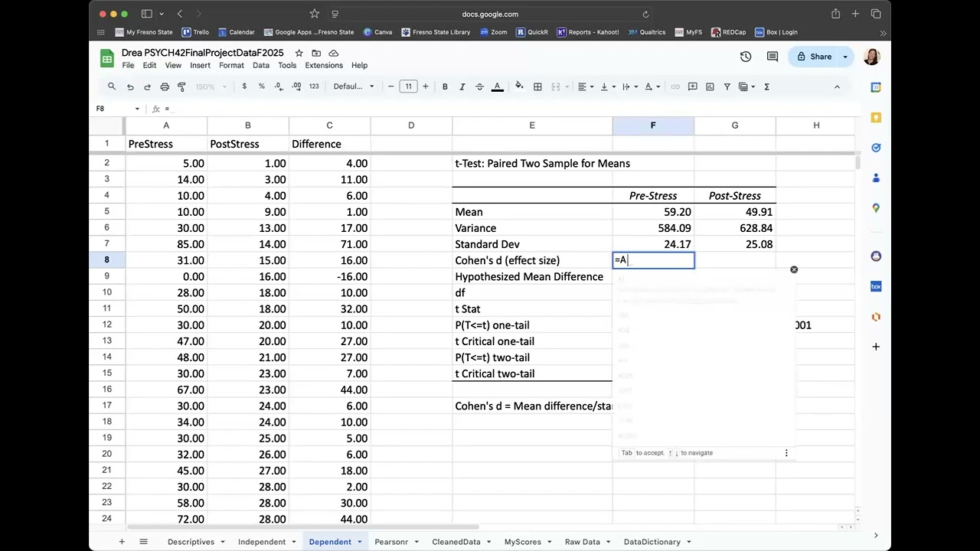980x551 pixels.
Task: Open the name box dropdown arrow
Action: tap(137, 109)
